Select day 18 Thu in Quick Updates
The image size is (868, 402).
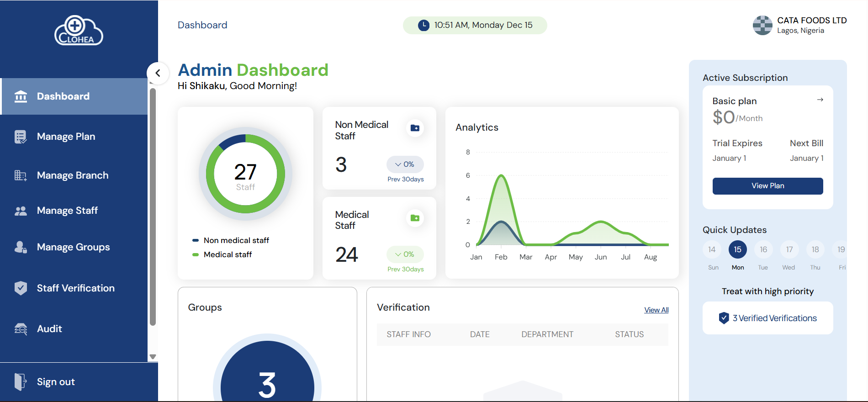(x=815, y=250)
